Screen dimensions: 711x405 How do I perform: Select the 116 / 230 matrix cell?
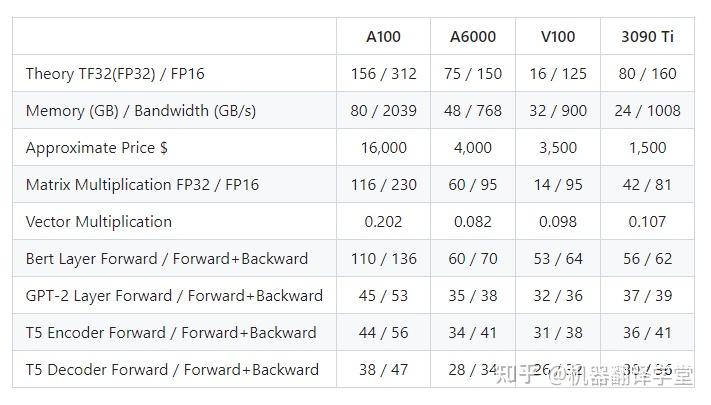click(x=383, y=185)
